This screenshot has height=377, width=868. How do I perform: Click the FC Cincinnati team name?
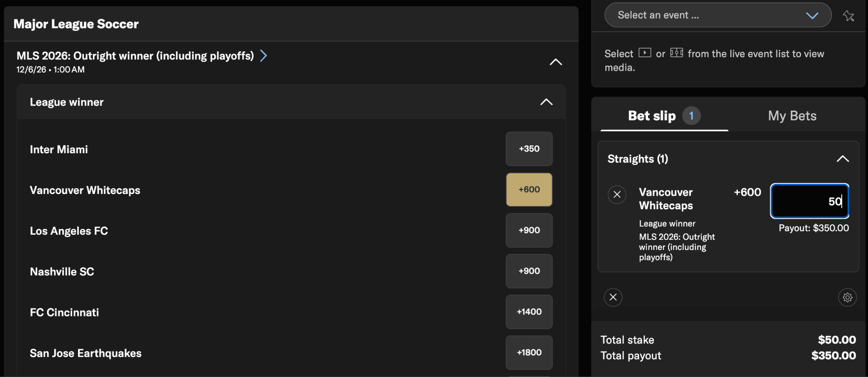pyautogui.click(x=64, y=312)
